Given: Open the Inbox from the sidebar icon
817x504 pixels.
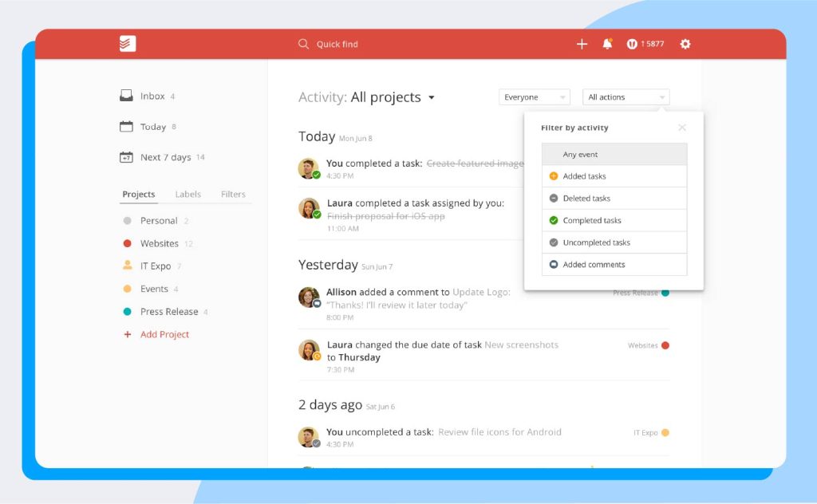Looking at the screenshot, I should pos(126,95).
